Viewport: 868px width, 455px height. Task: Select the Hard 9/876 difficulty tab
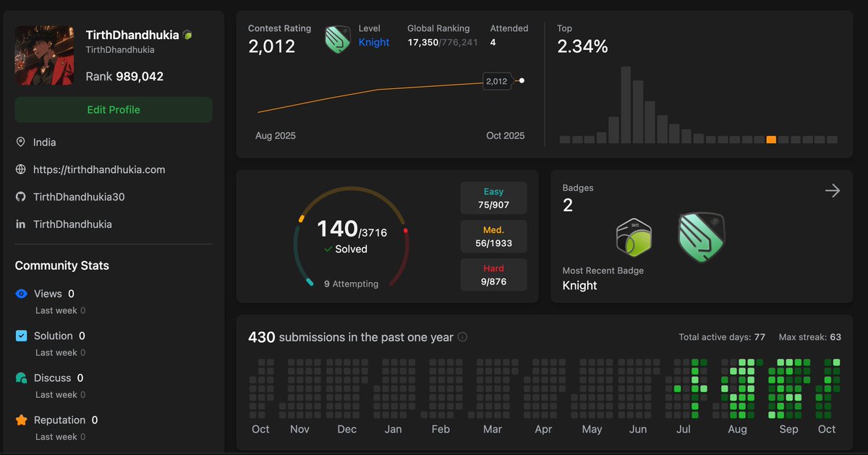pyautogui.click(x=493, y=275)
